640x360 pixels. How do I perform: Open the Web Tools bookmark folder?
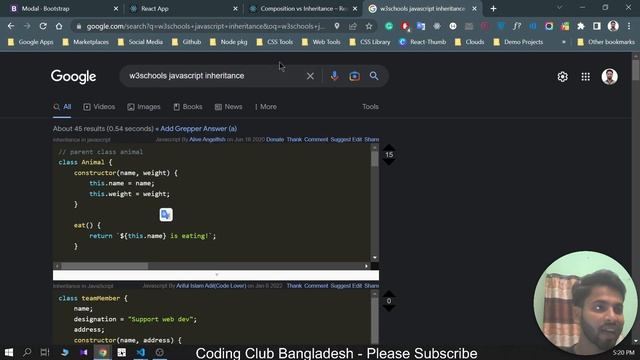tap(321, 42)
